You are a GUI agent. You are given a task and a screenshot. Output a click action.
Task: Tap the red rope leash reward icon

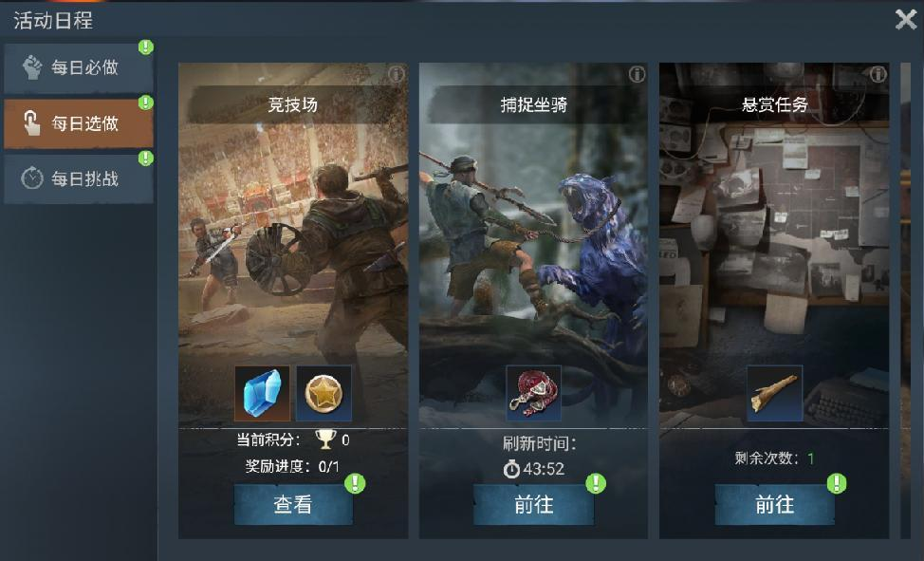coord(533,393)
